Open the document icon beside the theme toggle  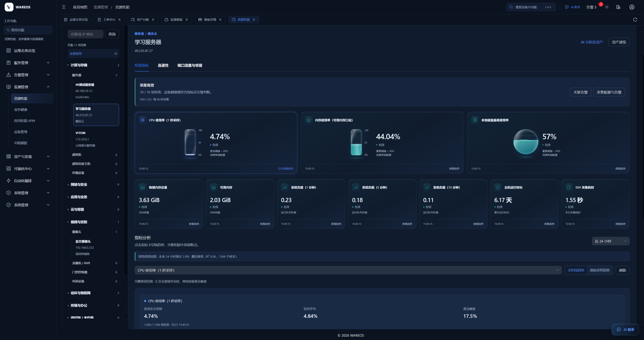click(x=618, y=7)
